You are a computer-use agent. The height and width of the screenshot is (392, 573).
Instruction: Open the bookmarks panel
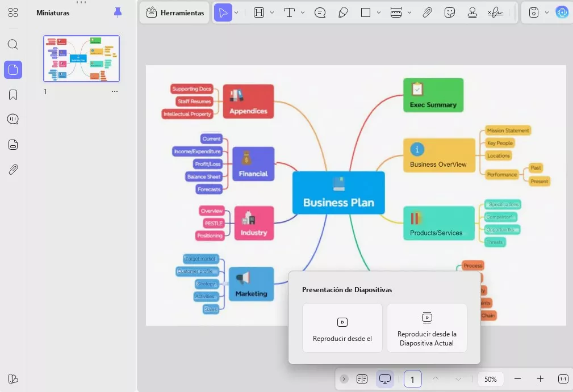click(x=13, y=95)
